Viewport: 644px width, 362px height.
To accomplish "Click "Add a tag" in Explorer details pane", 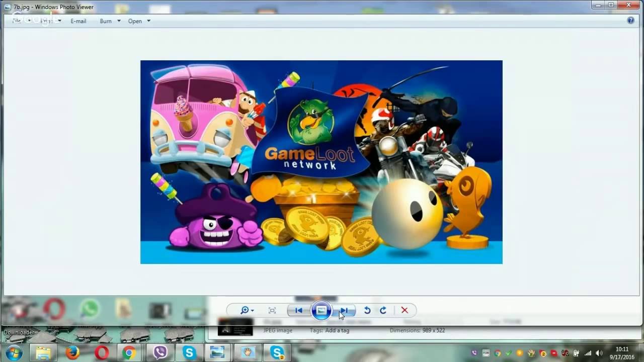I will (337, 330).
